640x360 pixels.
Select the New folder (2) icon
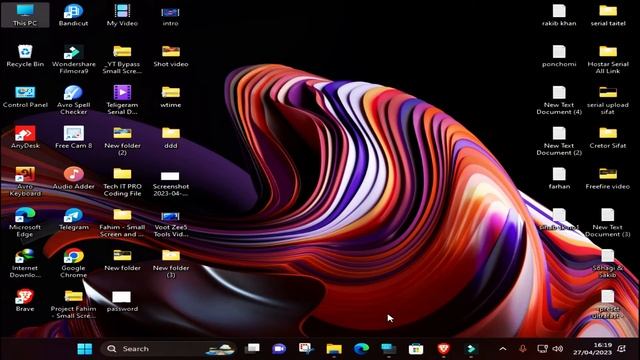pos(122,141)
